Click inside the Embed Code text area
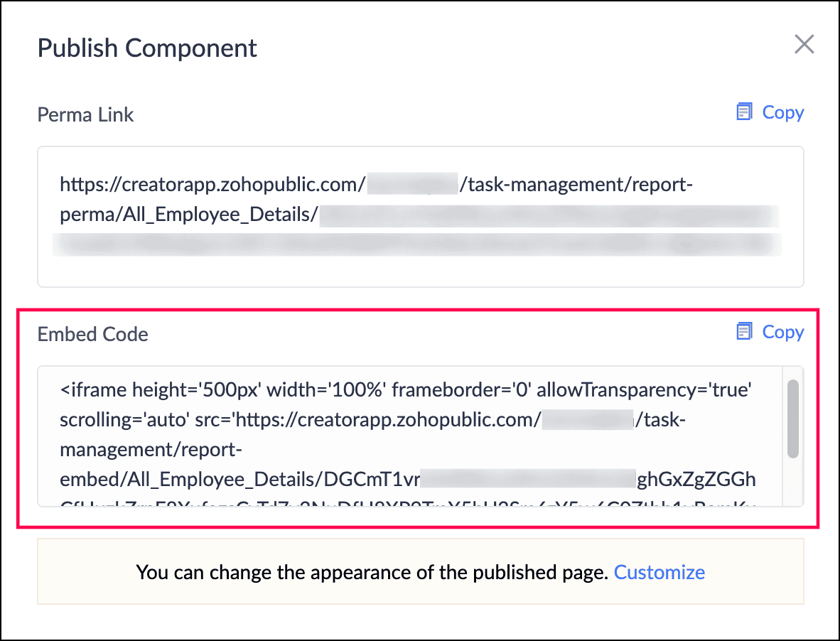This screenshot has width=840, height=641. pyautogui.click(x=410, y=436)
